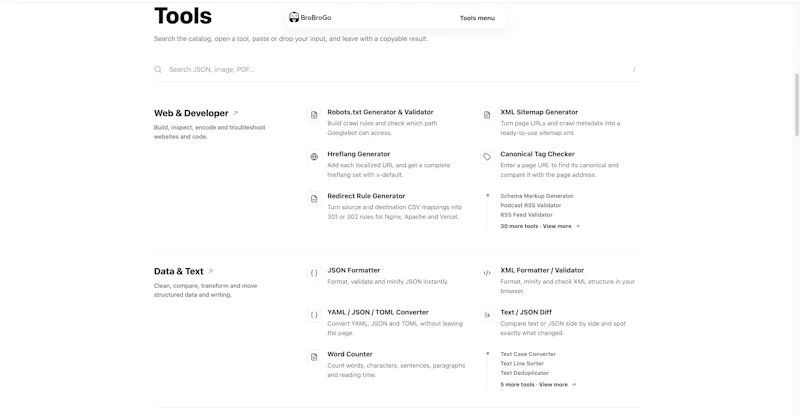Click the Text / JSON Diff icon
Viewport: 800px width, 416px height.
click(x=487, y=315)
